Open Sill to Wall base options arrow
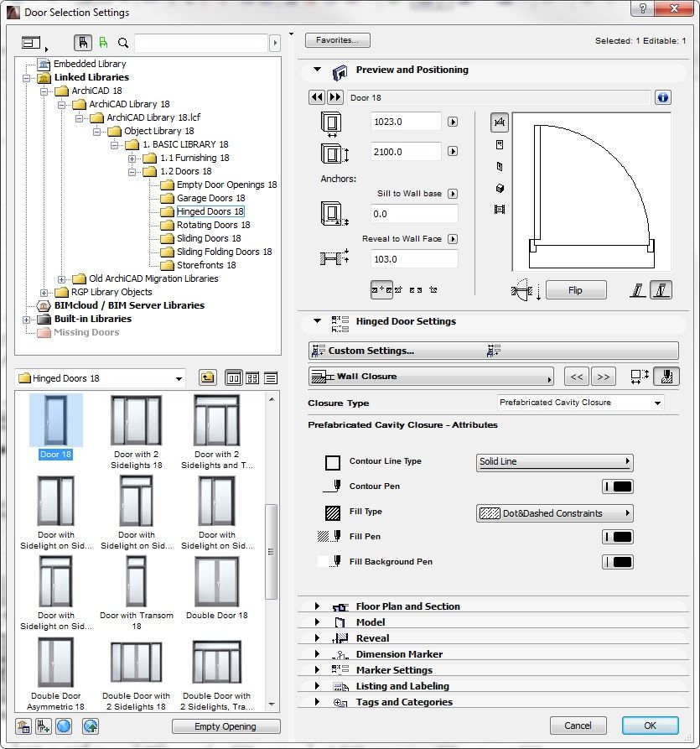This screenshot has height=749, width=700. point(453,194)
